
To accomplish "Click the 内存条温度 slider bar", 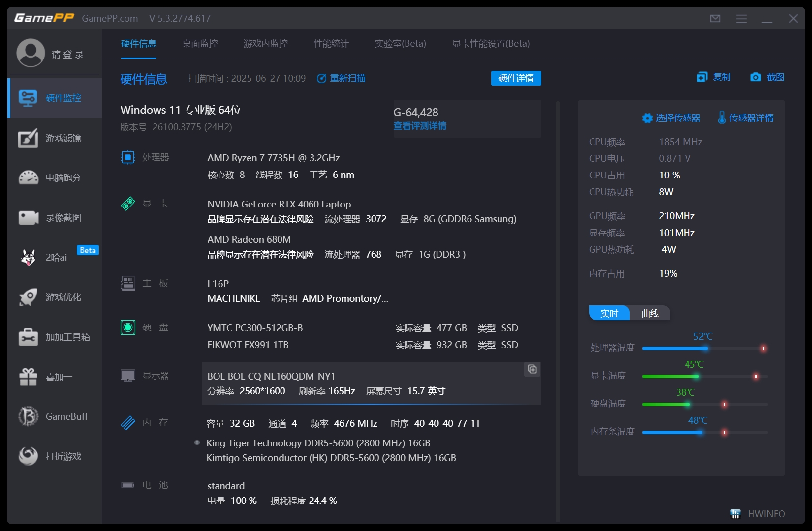I will click(x=705, y=432).
